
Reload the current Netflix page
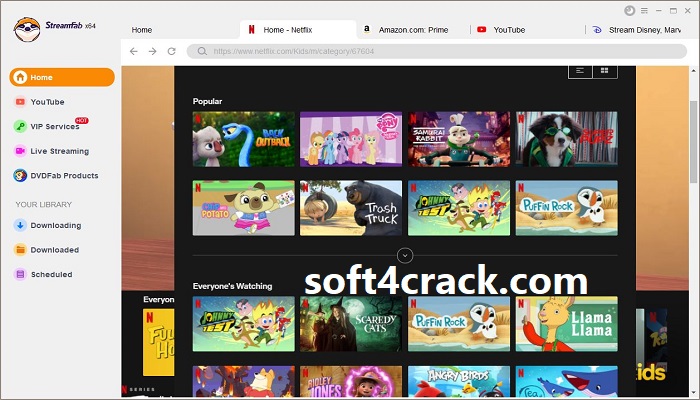click(171, 51)
